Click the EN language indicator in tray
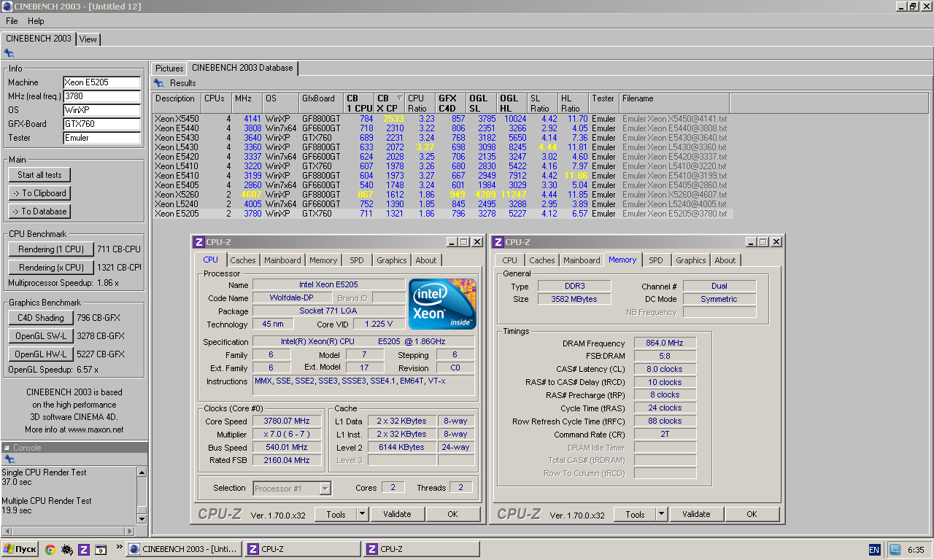934x560 pixels. pyautogui.click(x=874, y=550)
